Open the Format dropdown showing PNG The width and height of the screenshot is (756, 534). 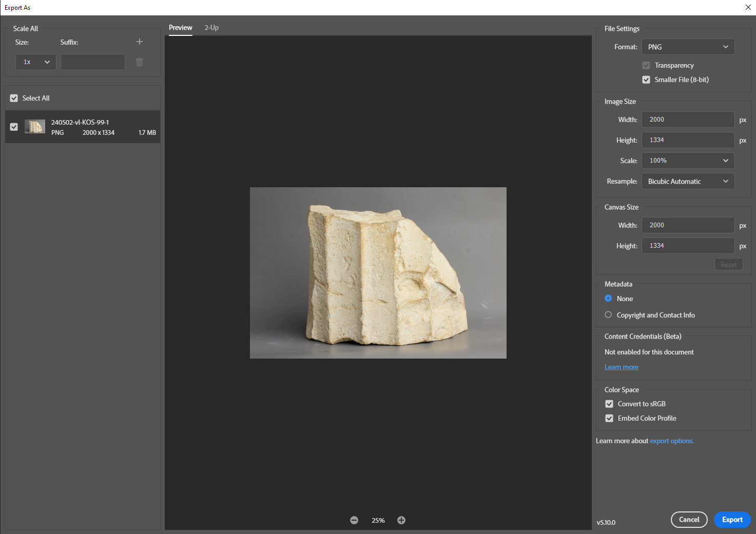[688, 47]
